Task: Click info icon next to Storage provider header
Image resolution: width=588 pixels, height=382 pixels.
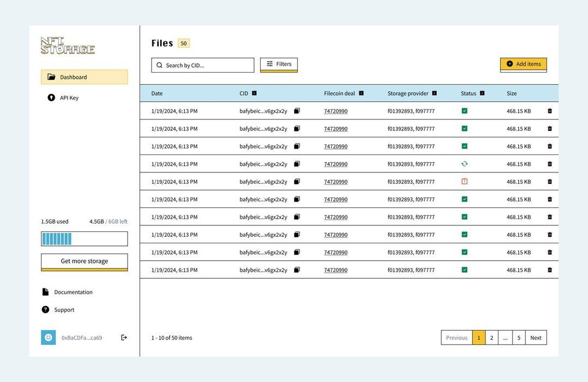Action: coord(434,93)
